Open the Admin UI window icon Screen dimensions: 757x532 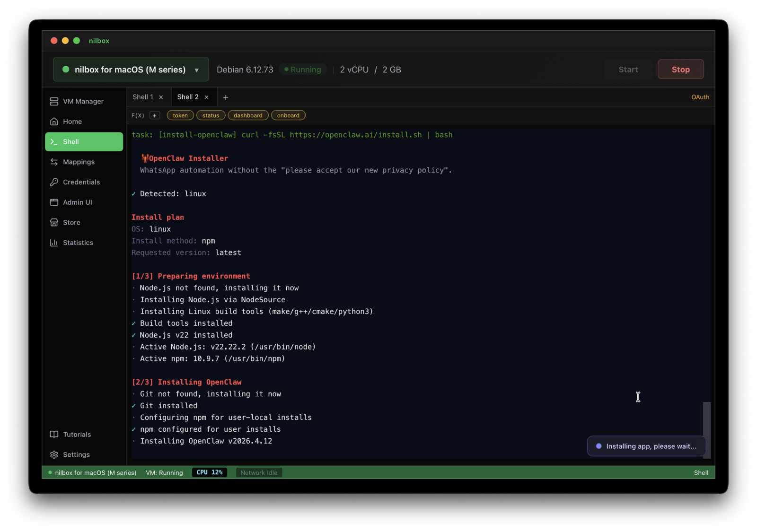point(54,202)
